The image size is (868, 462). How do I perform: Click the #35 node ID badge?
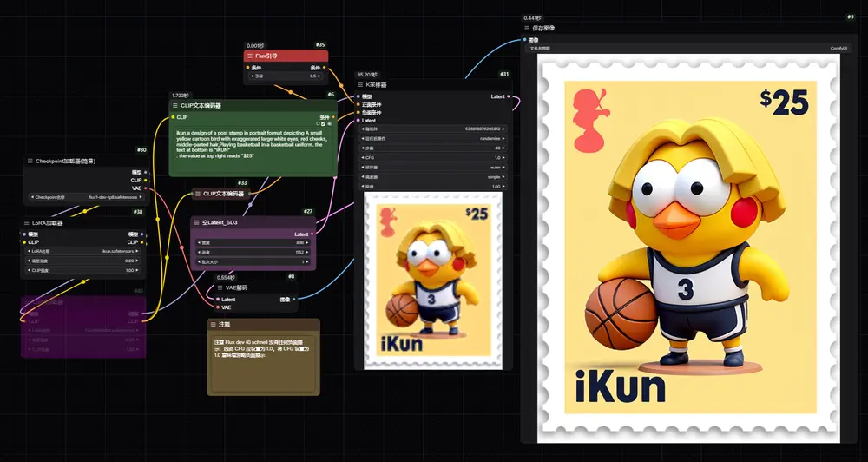[320, 45]
